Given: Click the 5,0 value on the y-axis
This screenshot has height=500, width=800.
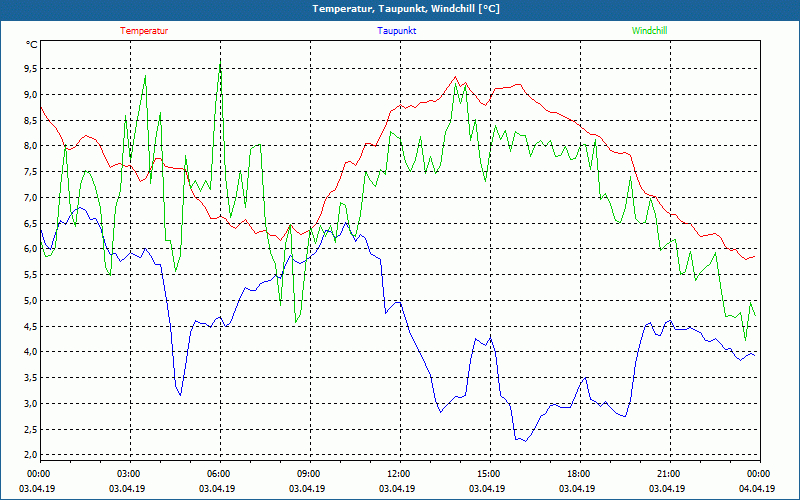Looking at the screenshot, I should tap(29, 301).
